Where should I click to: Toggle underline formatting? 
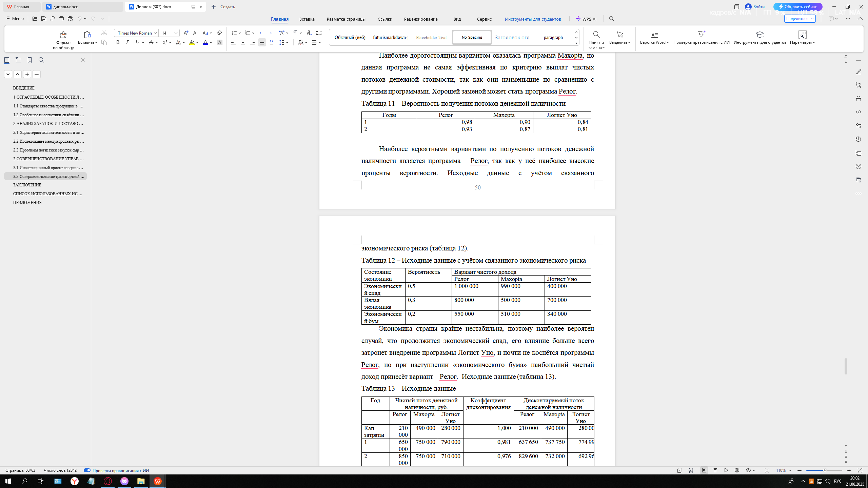pos(137,42)
